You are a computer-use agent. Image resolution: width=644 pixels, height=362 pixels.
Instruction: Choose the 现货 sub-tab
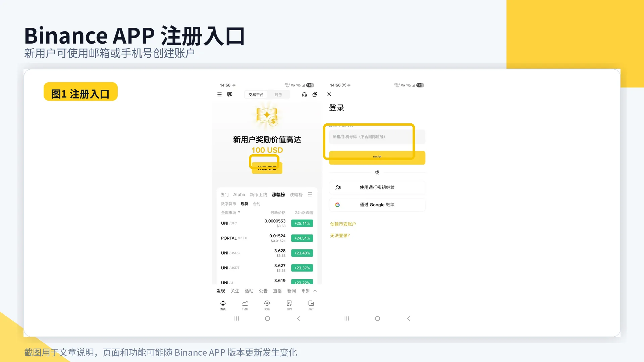click(x=245, y=204)
